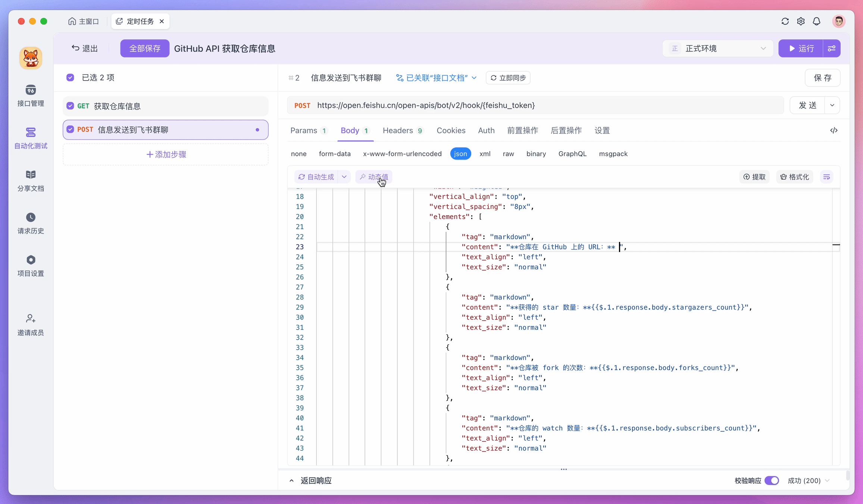Switch to the 后置操作 tab
The image size is (863, 504).
point(566,130)
